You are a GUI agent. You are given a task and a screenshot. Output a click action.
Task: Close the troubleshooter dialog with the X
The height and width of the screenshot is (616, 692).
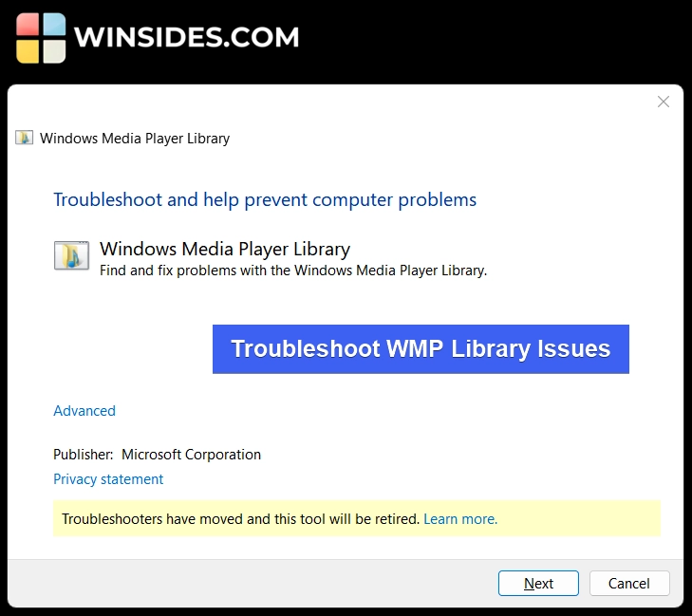663,102
